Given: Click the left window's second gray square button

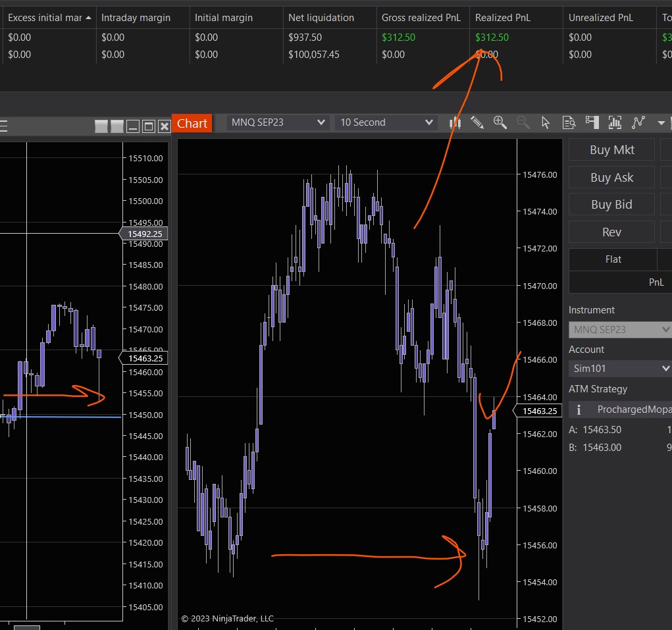Looking at the screenshot, I should (117, 126).
